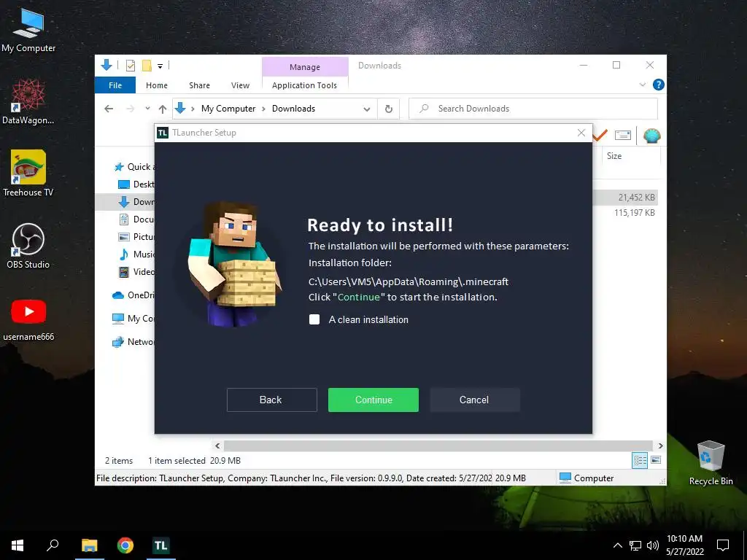
Task: Open Pictures in the navigation pane
Action: (136, 237)
